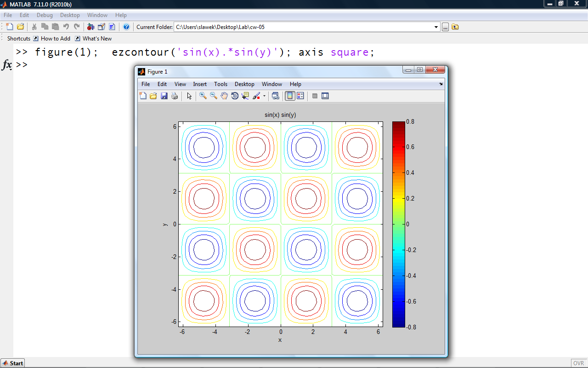Open the Window menu in MATLAB main window
The image size is (588, 368).
(x=97, y=15)
